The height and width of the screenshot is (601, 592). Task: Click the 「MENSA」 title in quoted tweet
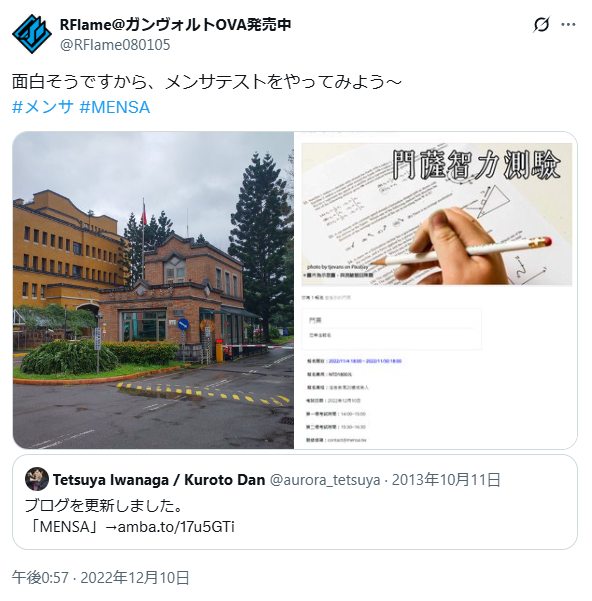pyautogui.click(x=64, y=527)
